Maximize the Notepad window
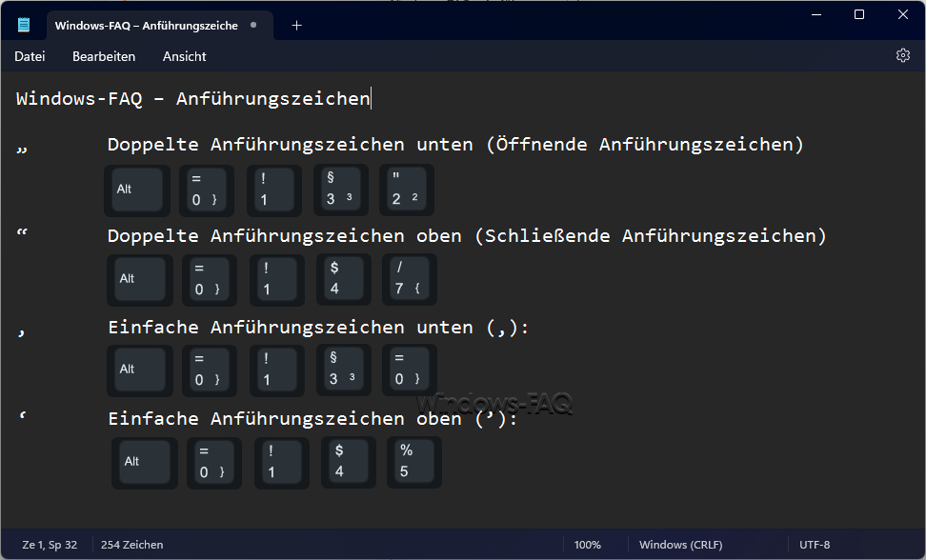The image size is (926, 560). [859, 14]
